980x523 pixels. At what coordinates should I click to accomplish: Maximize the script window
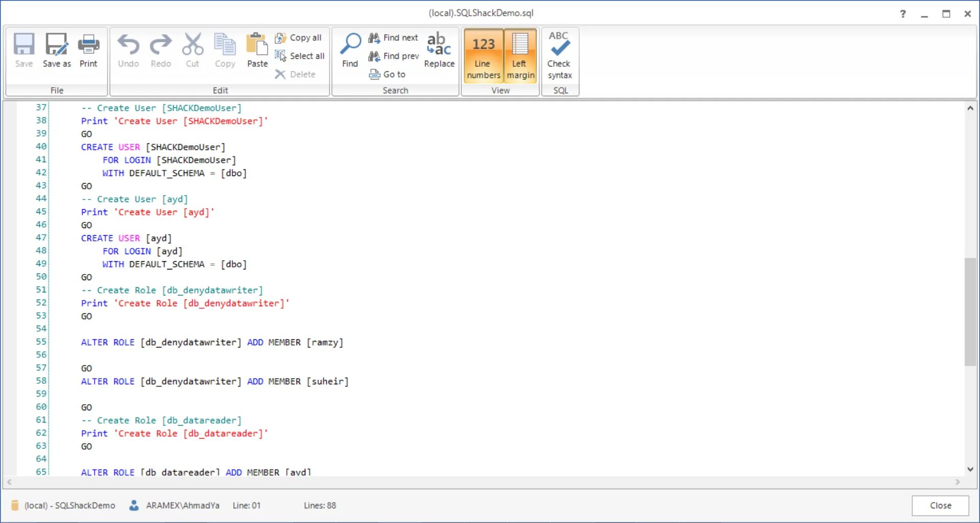tap(946, 14)
